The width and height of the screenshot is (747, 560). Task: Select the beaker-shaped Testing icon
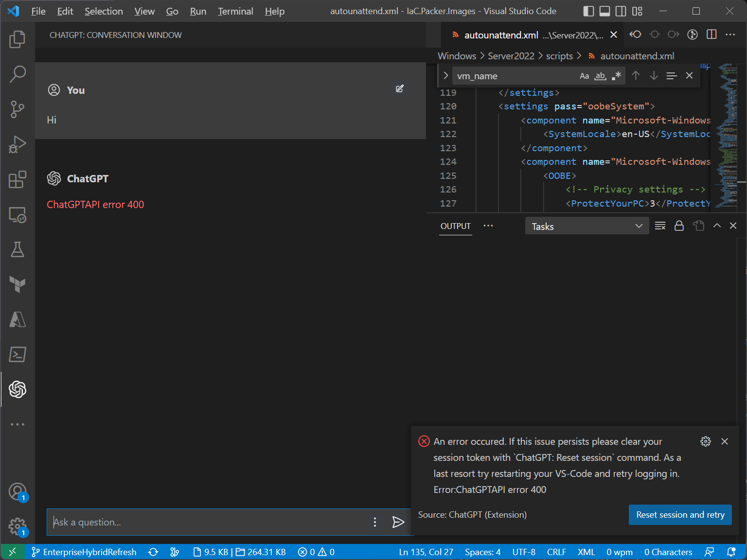click(x=18, y=249)
